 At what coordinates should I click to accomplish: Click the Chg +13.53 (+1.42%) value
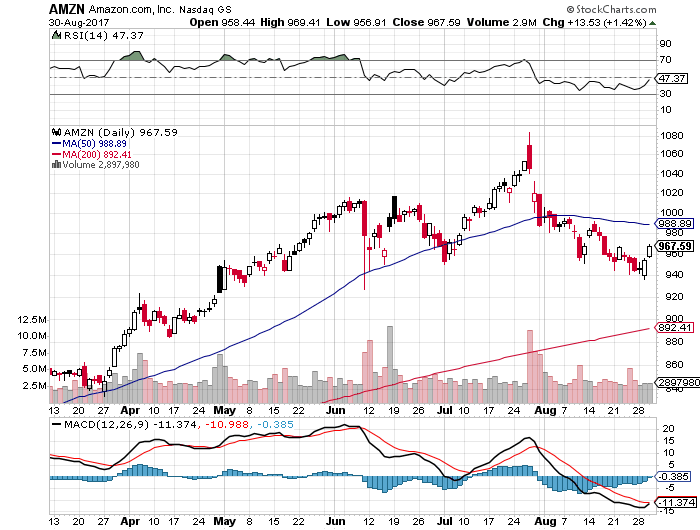pos(595,22)
